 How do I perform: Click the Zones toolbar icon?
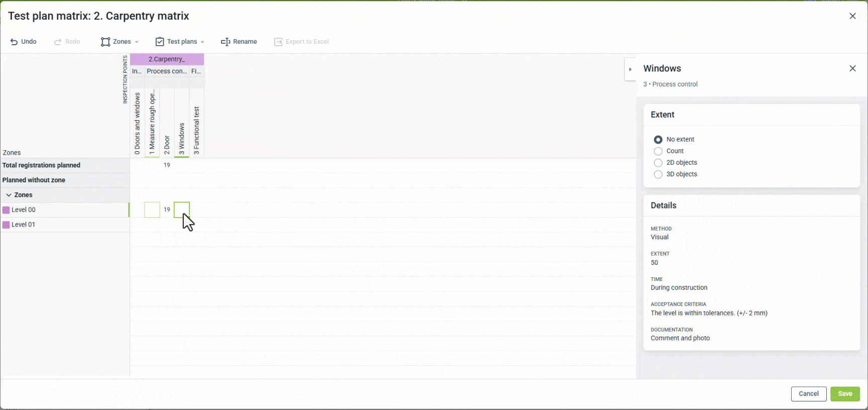[105, 42]
